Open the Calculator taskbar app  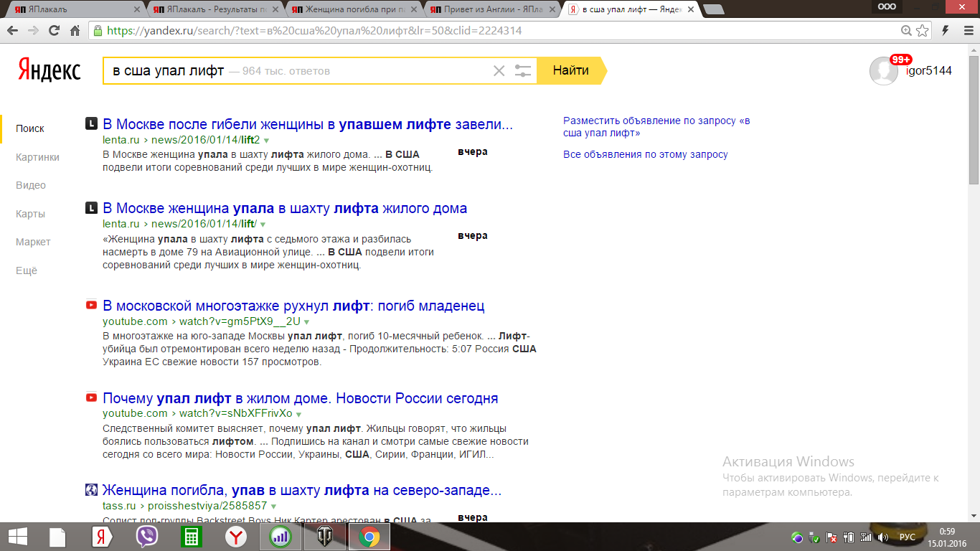[x=191, y=537]
